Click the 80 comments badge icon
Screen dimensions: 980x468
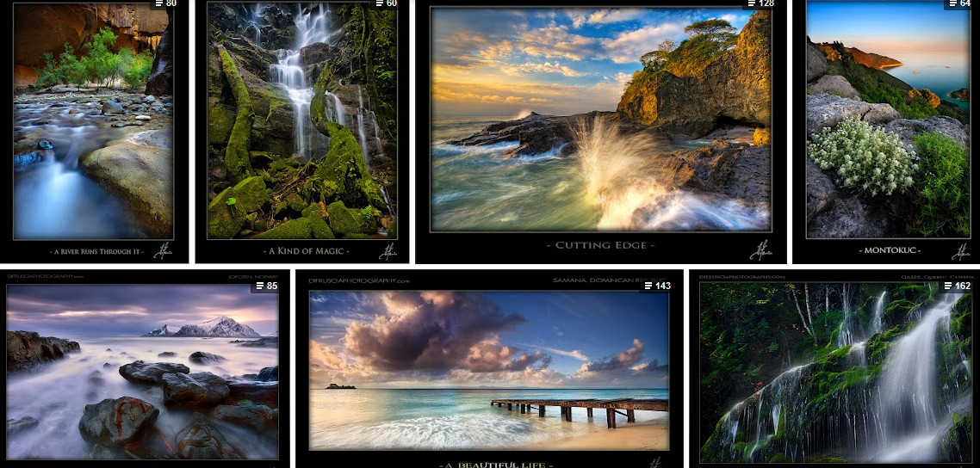164,3
